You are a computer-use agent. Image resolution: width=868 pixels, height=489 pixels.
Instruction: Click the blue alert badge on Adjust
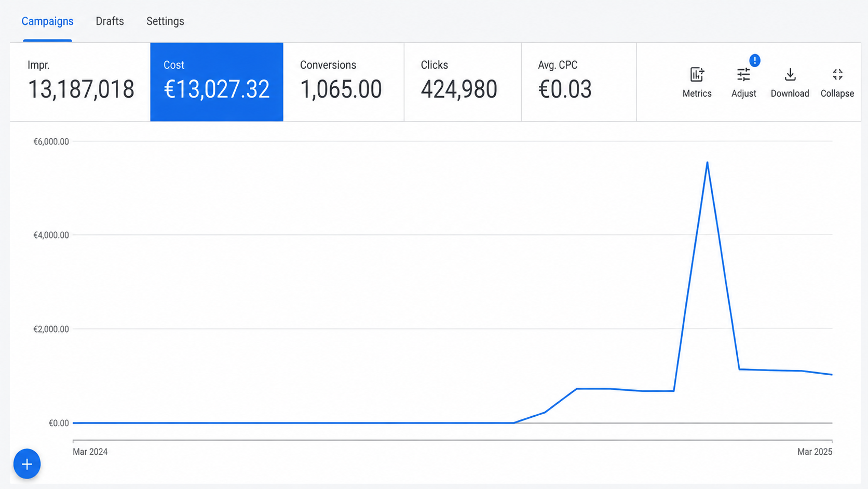coord(755,60)
